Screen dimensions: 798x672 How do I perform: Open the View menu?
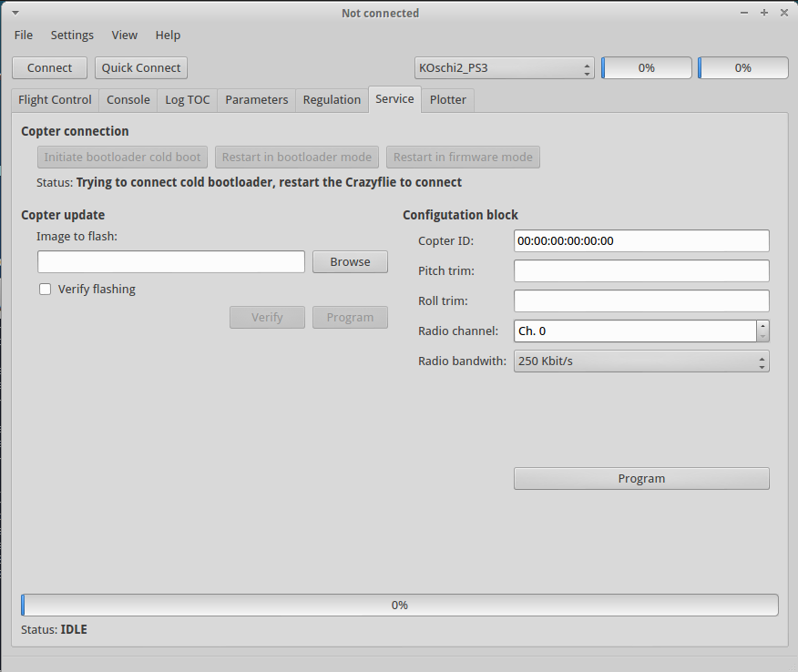coord(125,36)
